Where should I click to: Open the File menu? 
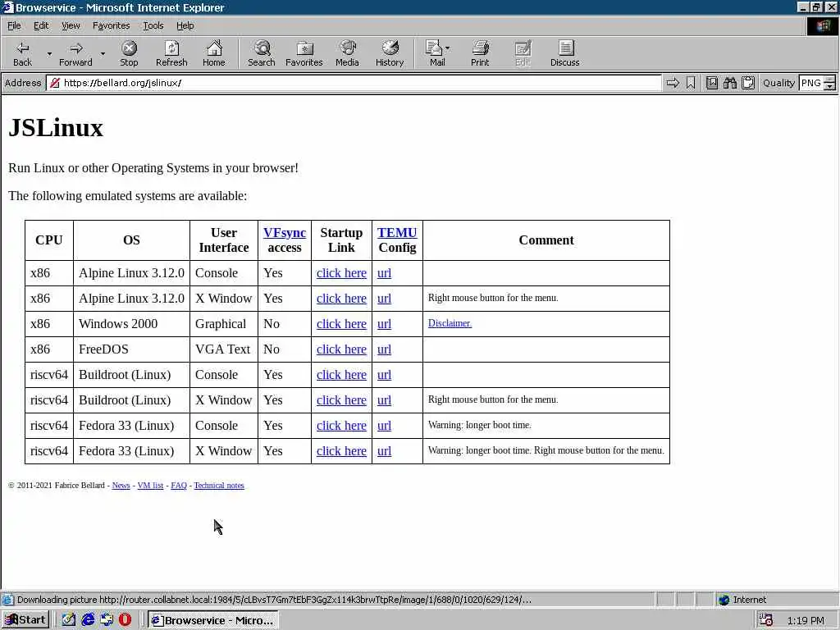coord(14,25)
